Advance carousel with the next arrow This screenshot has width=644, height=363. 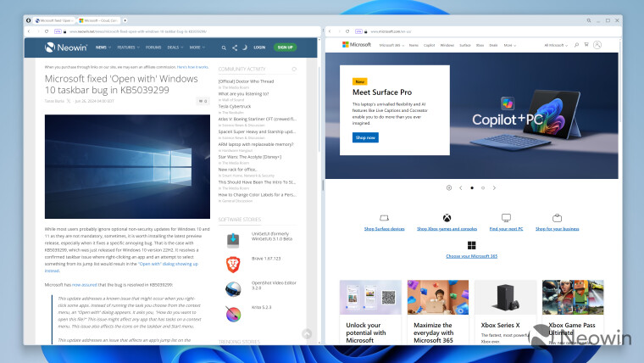[495, 187]
